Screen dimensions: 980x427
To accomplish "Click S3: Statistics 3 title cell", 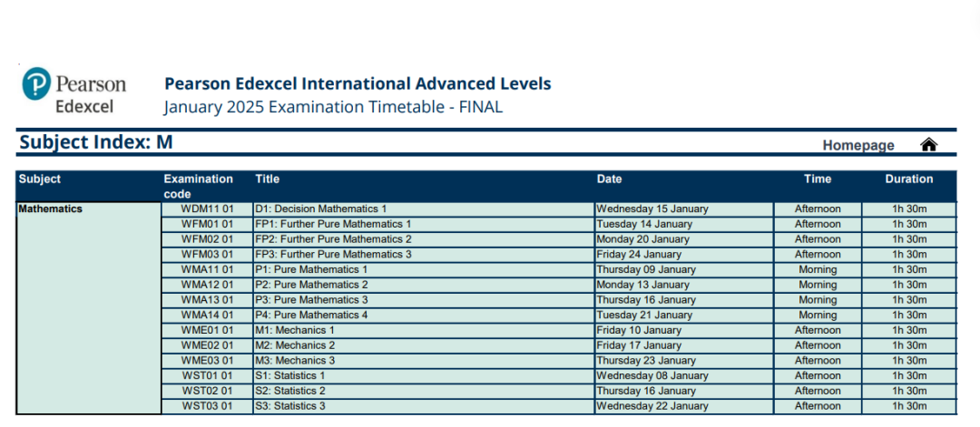I will coord(290,406).
